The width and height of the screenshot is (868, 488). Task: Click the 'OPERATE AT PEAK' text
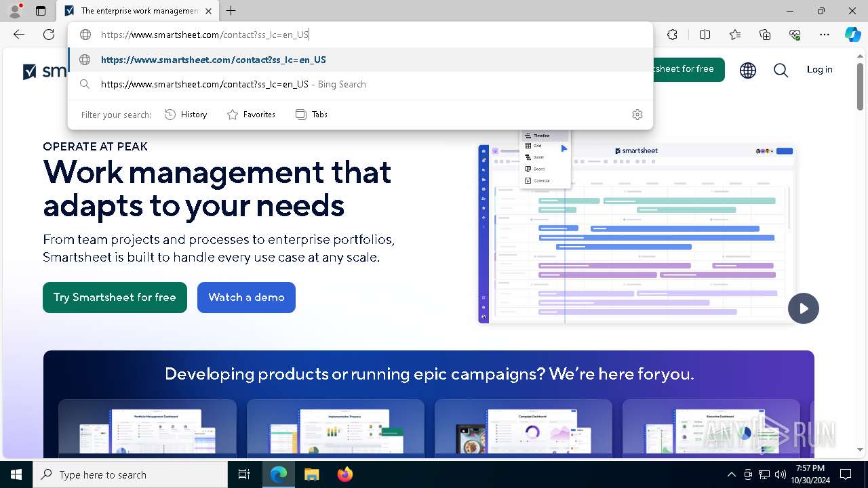tap(95, 146)
